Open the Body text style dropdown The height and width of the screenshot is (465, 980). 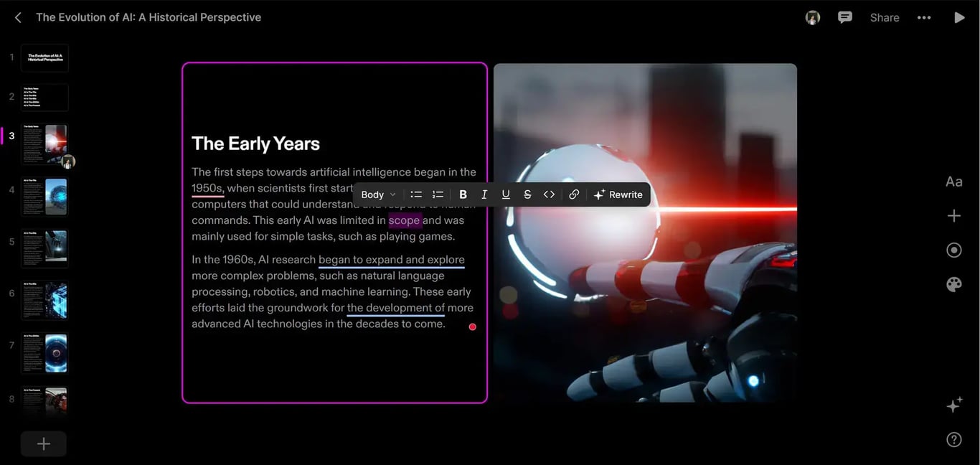click(x=378, y=194)
